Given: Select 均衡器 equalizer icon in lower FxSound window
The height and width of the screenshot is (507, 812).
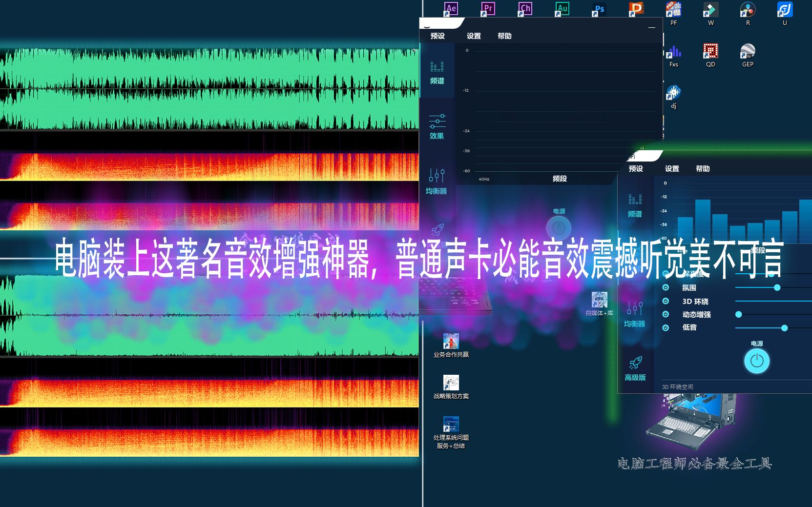Looking at the screenshot, I should 634,314.
